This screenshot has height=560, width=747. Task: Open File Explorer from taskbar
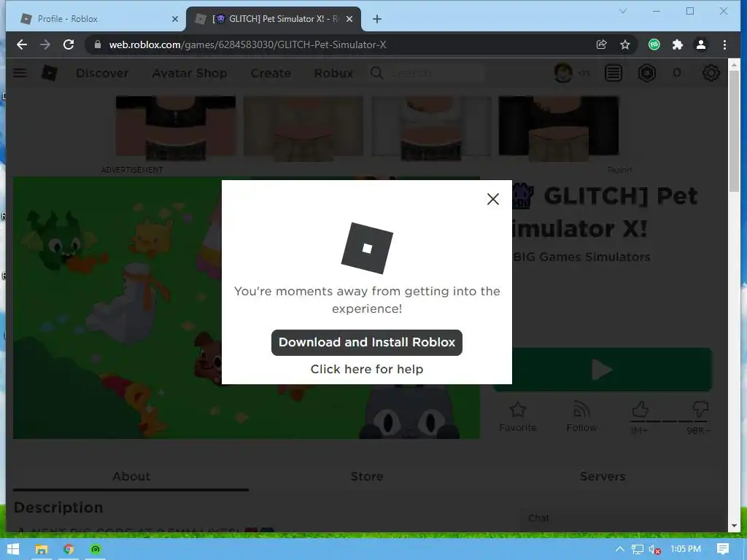coord(42,549)
